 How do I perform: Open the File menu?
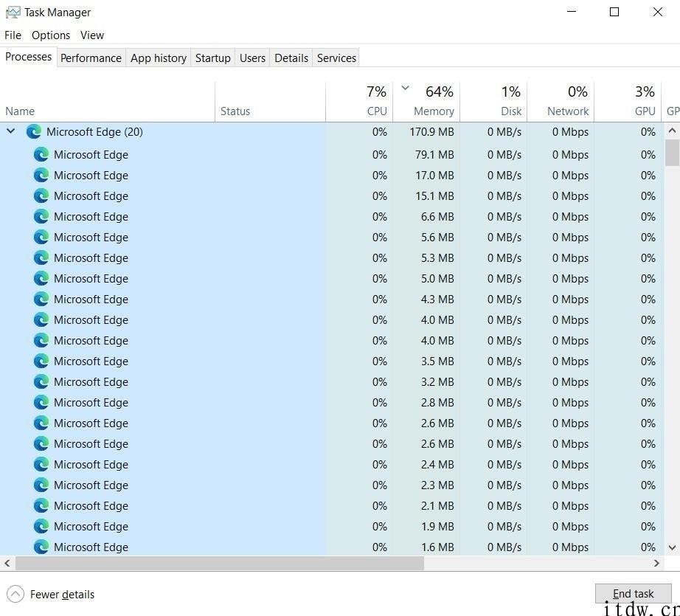13,35
